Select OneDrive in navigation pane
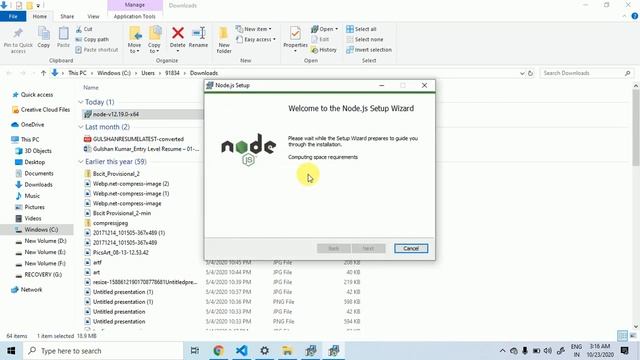The width and height of the screenshot is (640, 360). tap(32, 124)
